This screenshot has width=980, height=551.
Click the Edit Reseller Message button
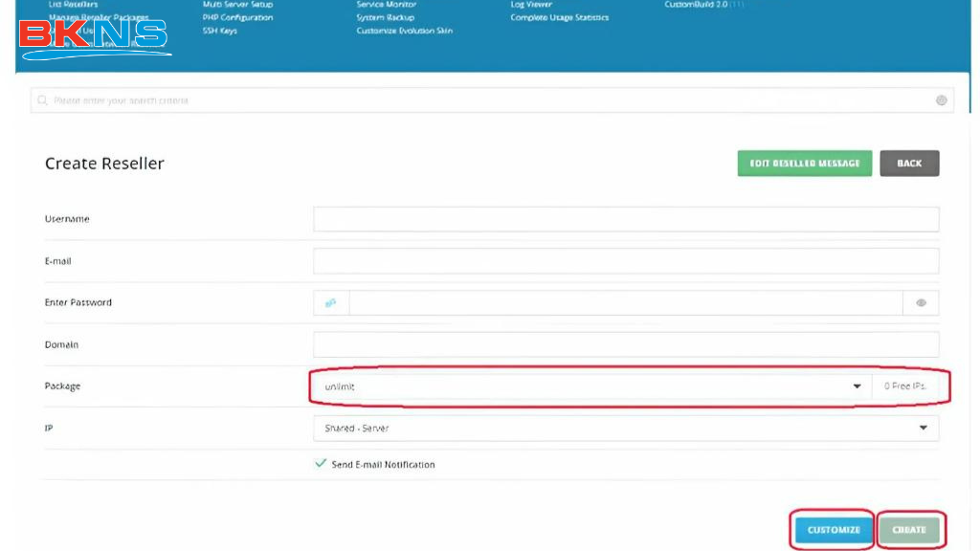point(804,164)
